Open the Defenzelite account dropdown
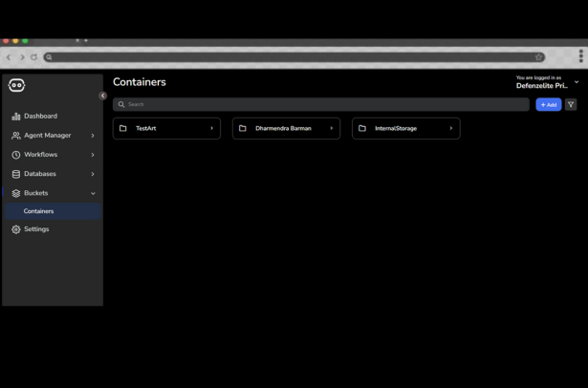Viewport: 588px width, 388px height. coord(577,82)
